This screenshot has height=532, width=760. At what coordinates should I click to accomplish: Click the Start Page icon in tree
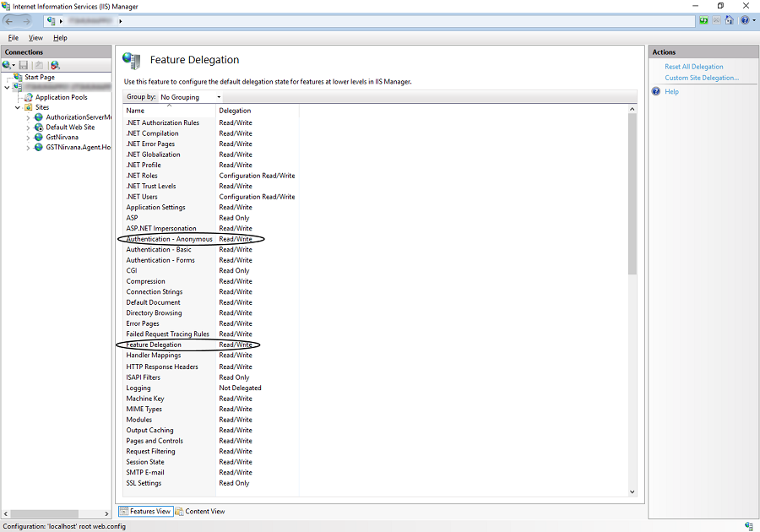coord(18,77)
